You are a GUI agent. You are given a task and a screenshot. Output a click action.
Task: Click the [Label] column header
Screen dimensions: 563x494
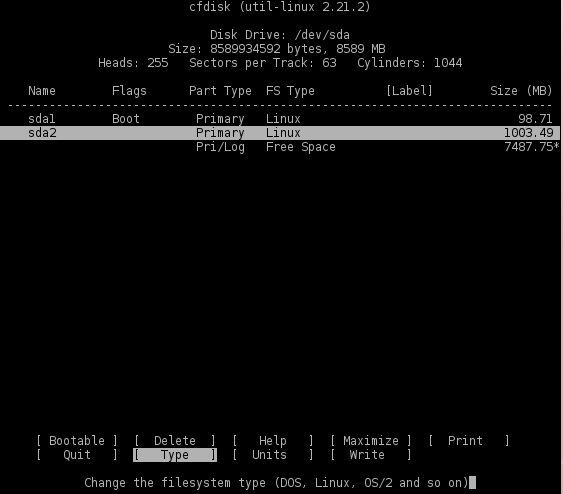(409, 90)
